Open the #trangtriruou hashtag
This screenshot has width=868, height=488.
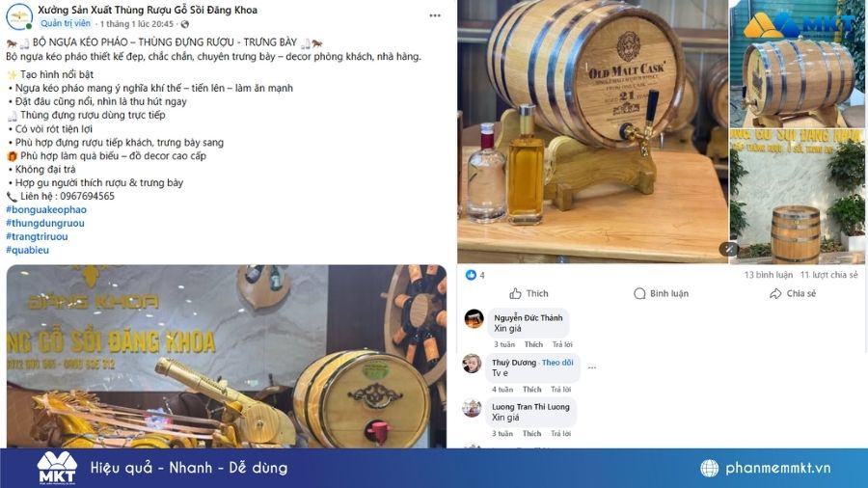(37, 236)
